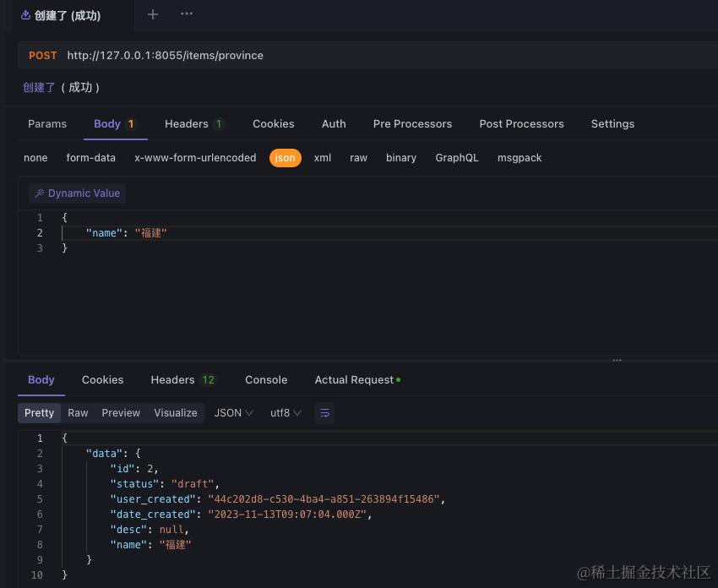Toggle line wrapping in the response viewer
The width and height of the screenshot is (718, 588).
point(325,413)
